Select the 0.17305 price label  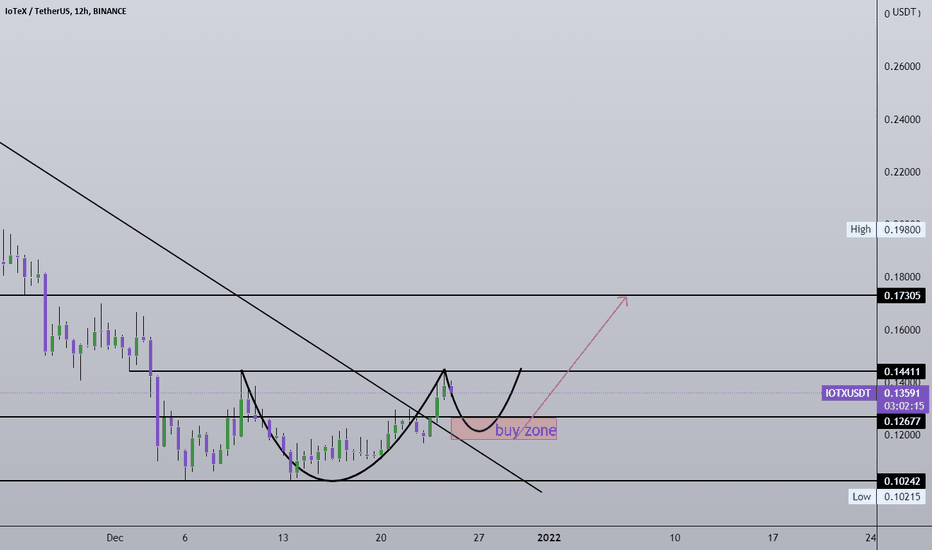tap(901, 296)
